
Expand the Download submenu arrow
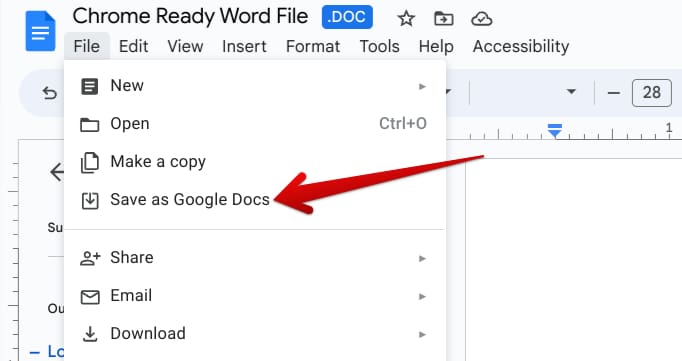pyautogui.click(x=422, y=334)
